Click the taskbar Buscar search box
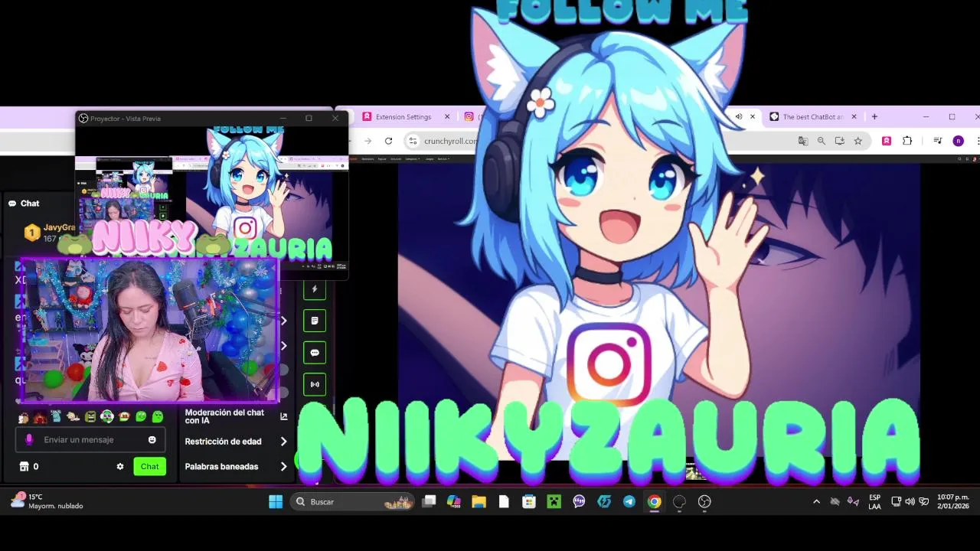Viewport: 980px width, 551px height. [352, 502]
